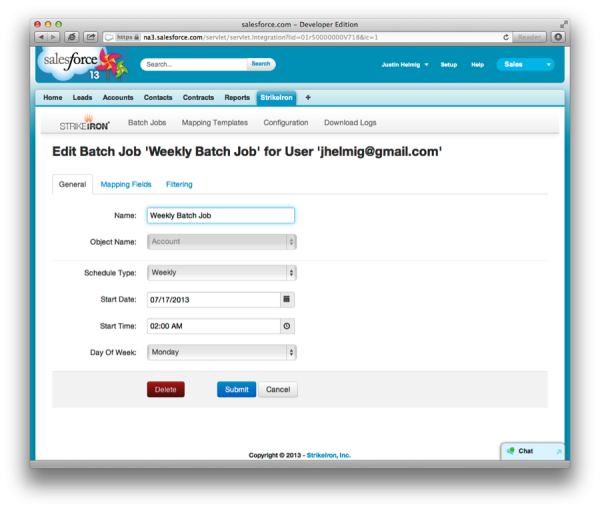
Task: Open the Object Name dropdown
Action: [x=222, y=242]
